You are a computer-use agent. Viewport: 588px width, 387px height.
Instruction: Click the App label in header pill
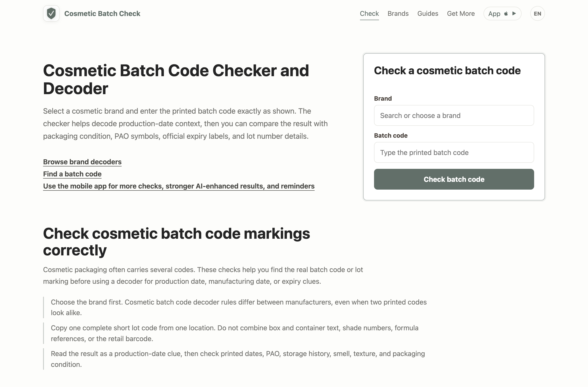494,14
